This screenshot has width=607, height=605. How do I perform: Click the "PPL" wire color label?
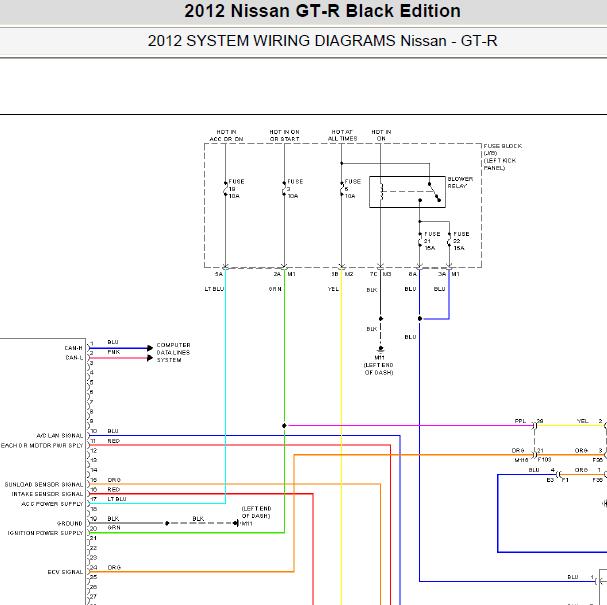click(520, 421)
